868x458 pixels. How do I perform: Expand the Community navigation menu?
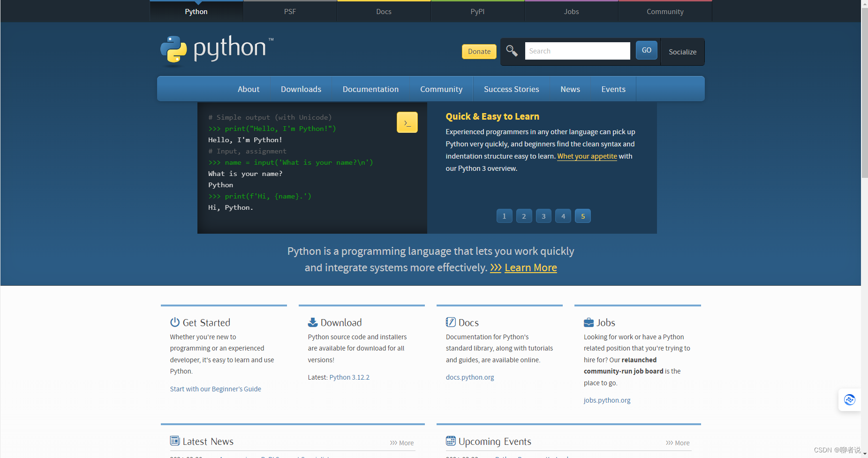[x=441, y=89]
